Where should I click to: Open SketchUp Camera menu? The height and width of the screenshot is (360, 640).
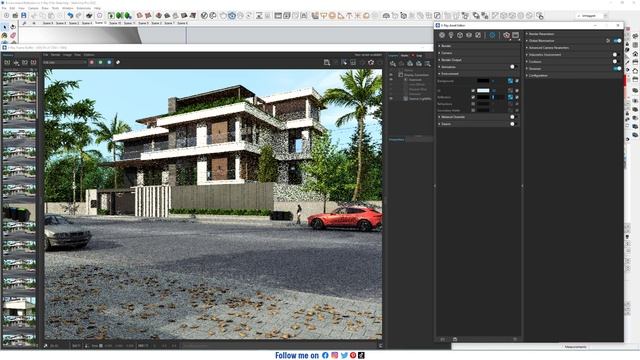click(33, 8)
